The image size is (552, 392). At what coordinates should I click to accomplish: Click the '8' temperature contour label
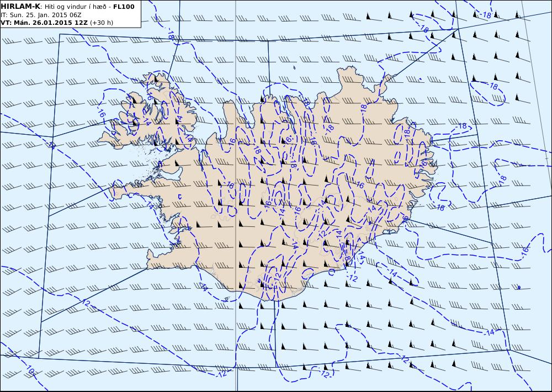pos(347,258)
